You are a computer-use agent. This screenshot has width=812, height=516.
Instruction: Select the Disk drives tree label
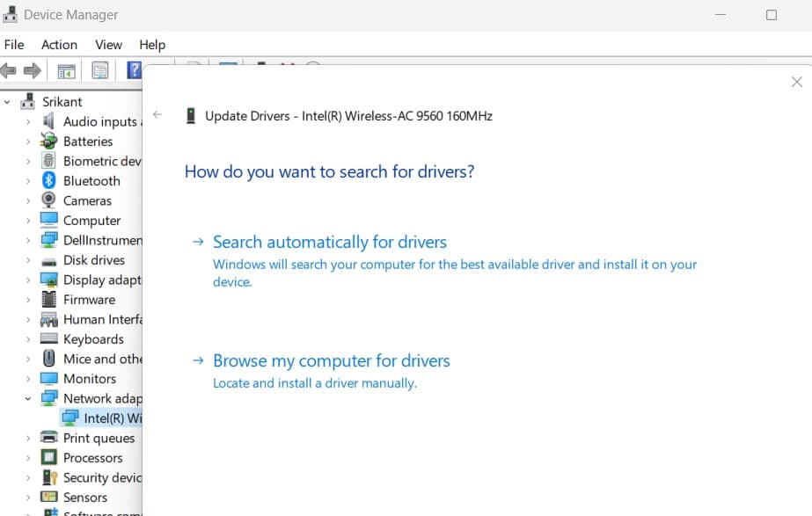(x=94, y=260)
